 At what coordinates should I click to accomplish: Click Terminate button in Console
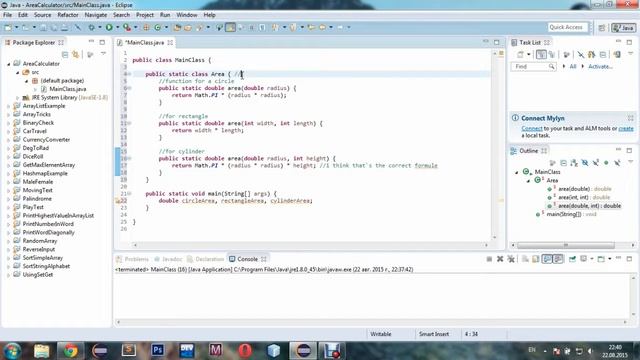coord(489,259)
